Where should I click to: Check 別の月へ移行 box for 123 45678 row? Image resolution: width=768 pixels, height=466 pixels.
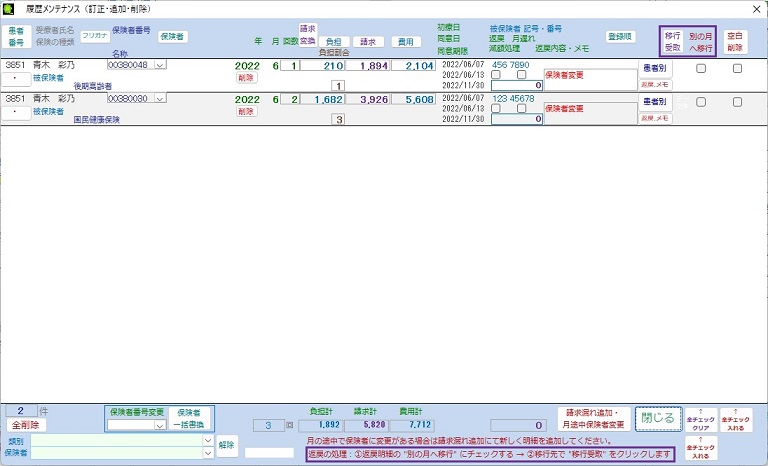pos(701,102)
